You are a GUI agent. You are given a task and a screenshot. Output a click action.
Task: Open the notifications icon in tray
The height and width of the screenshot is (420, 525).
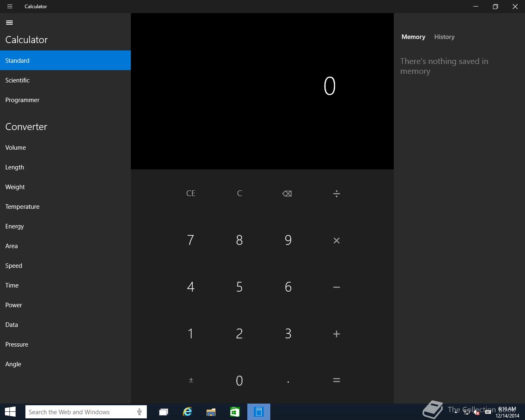[488, 412]
